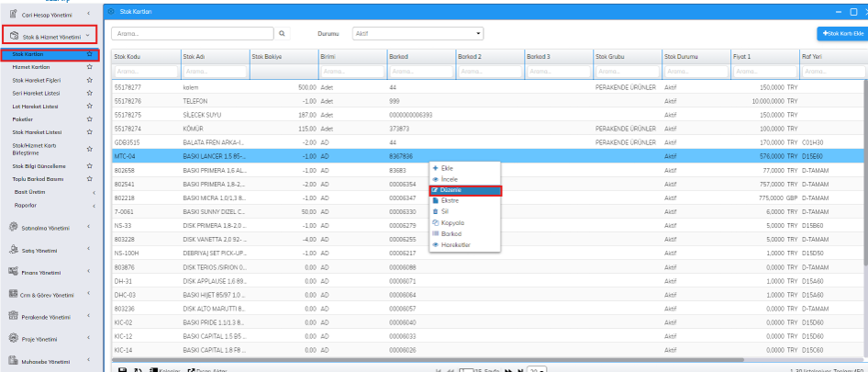Star the Toplu Barkod Basımı item

(89, 177)
